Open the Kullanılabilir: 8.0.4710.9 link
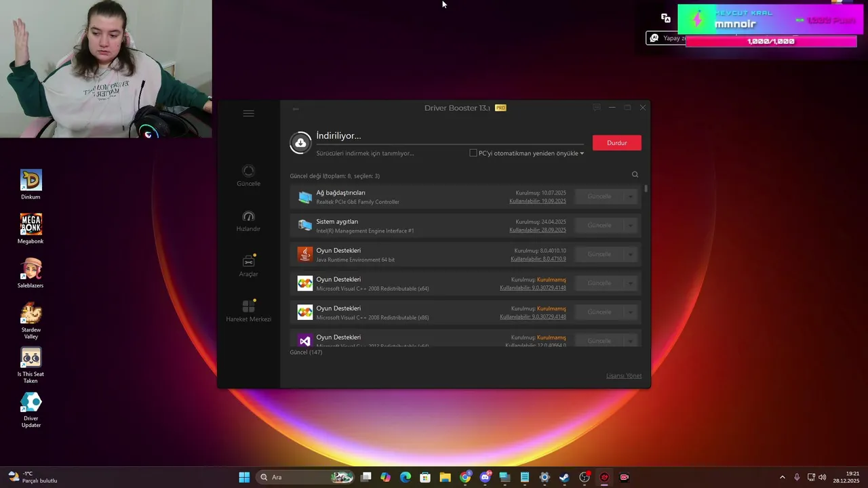Screen dimensions: 868x488 pos(538,259)
